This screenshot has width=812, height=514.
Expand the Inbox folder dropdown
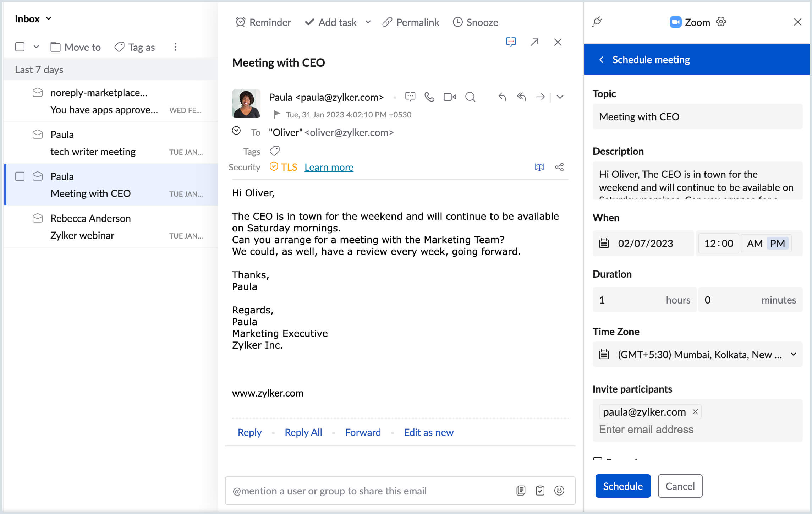tap(49, 19)
